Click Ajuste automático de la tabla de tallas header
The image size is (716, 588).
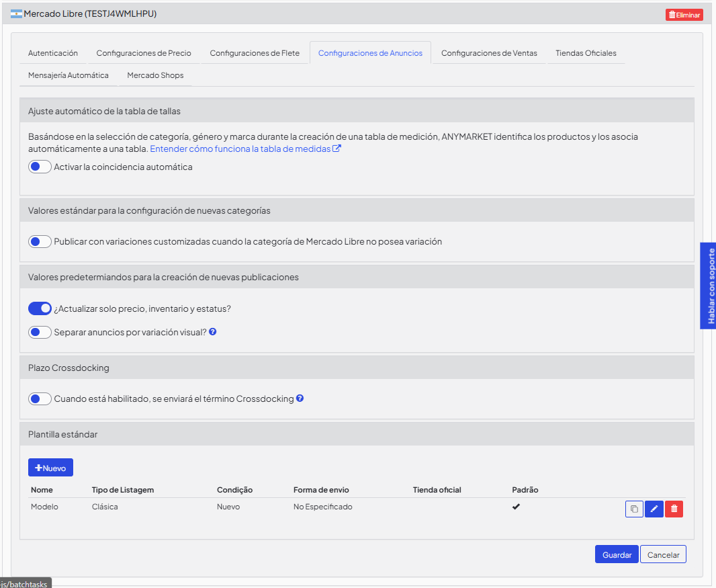(x=357, y=111)
